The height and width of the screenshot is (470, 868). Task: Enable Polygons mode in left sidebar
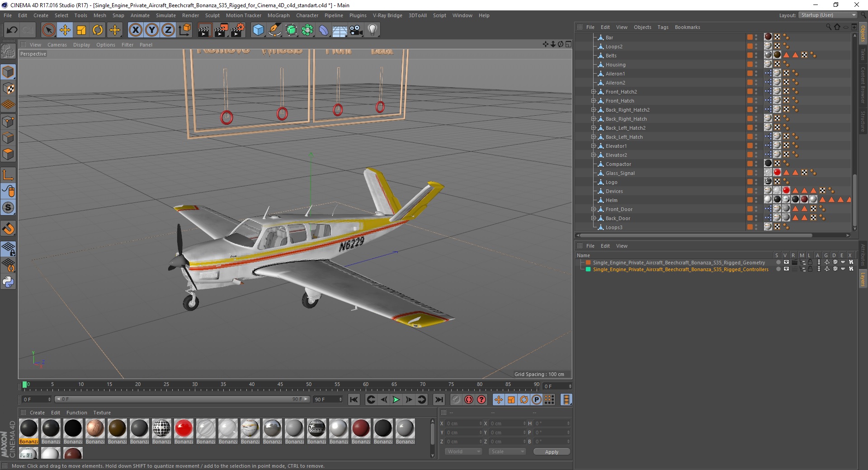(8, 154)
